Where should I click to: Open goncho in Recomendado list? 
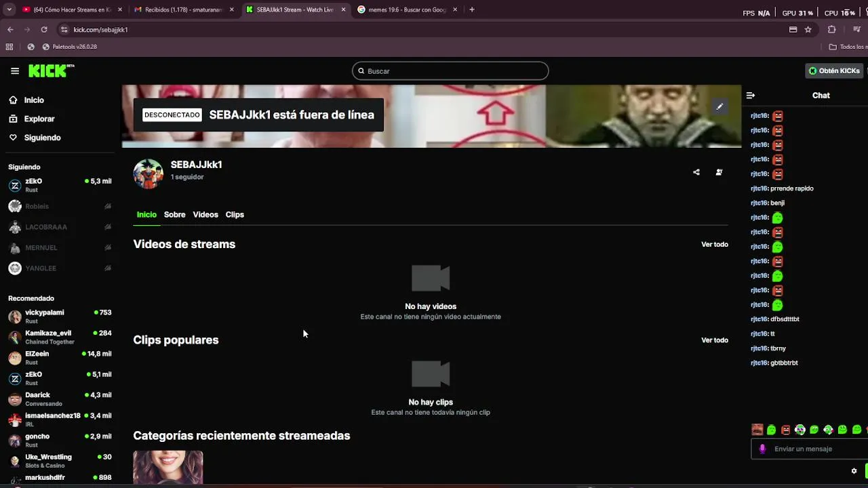pyautogui.click(x=60, y=440)
